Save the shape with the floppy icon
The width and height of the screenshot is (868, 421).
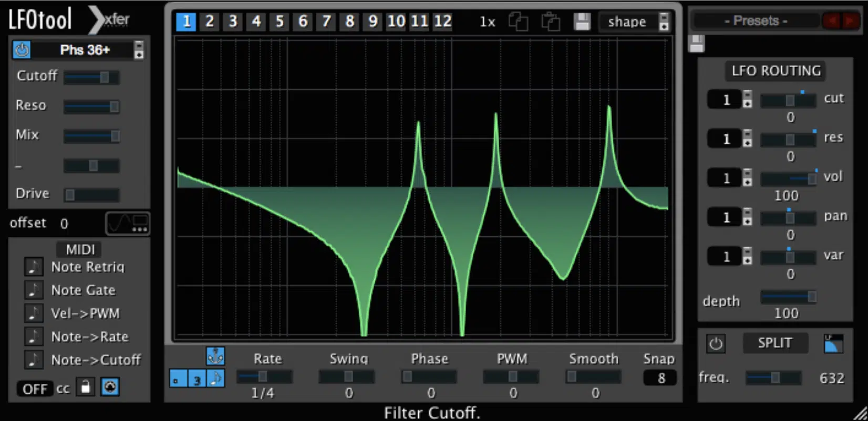(x=582, y=22)
